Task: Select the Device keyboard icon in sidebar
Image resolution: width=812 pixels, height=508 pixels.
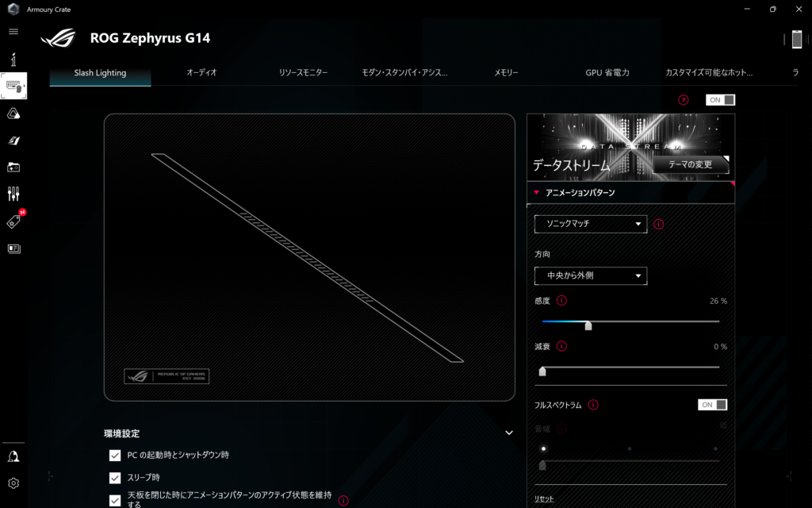Action: click(13, 86)
